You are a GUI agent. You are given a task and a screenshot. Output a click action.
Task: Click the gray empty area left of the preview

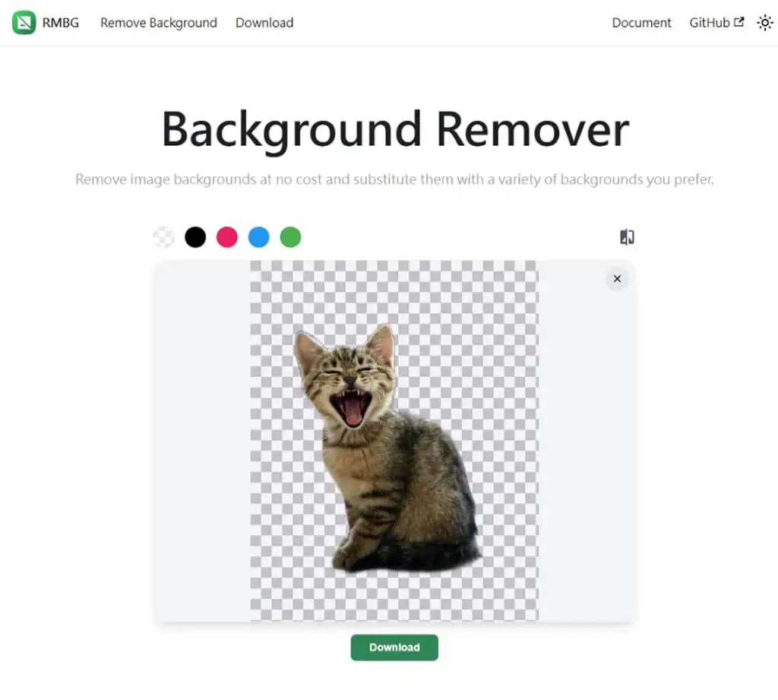click(202, 441)
